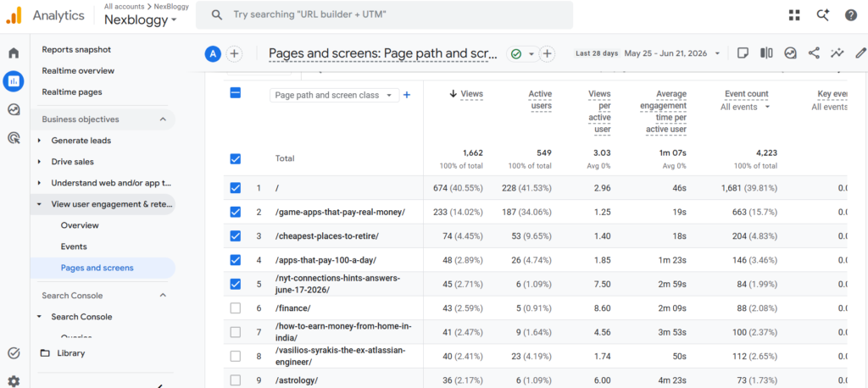The height and width of the screenshot is (388, 868).
Task: Open Realtime pages
Action: (72, 91)
